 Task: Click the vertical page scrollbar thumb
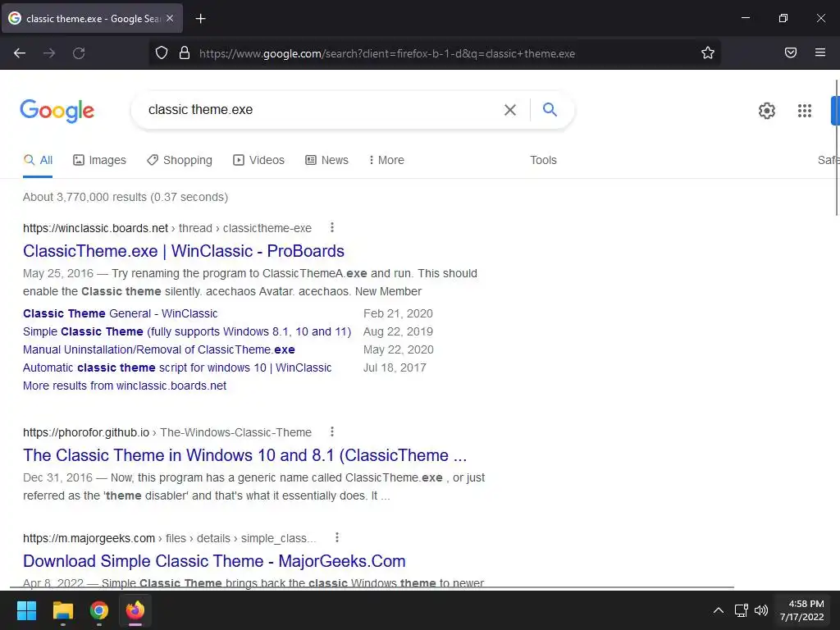pos(836,148)
